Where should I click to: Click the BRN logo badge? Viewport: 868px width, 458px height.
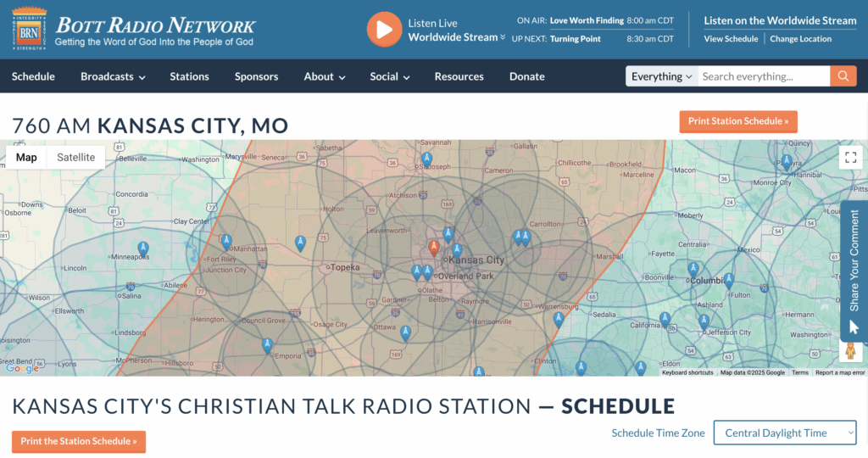[x=30, y=29]
